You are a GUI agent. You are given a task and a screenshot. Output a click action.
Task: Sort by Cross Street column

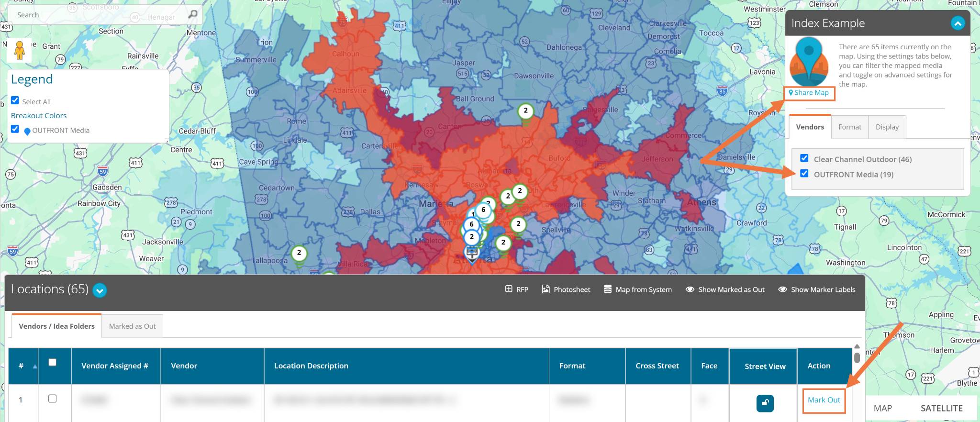click(658, 366)
